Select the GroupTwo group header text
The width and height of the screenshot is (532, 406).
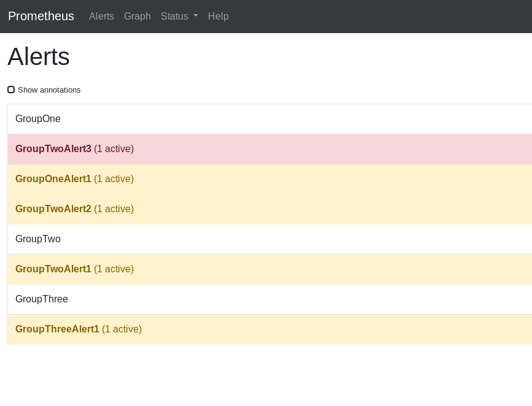point(38,239)
